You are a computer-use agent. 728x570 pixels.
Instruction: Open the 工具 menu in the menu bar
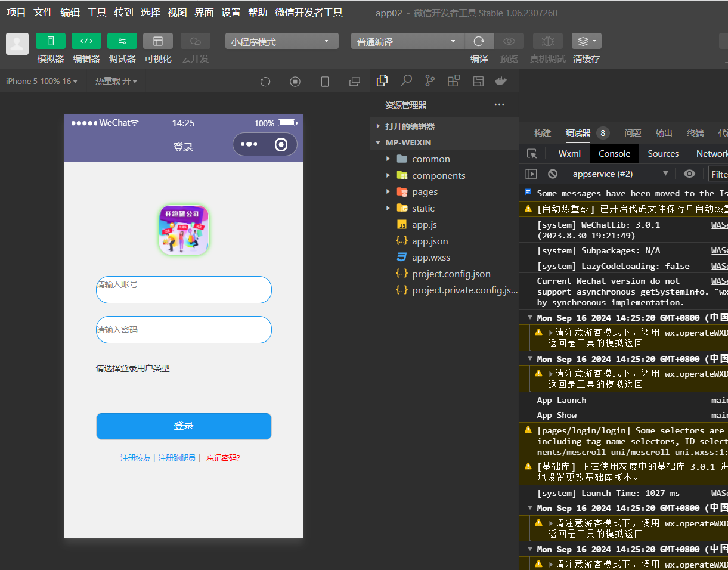tap(96, 12)
